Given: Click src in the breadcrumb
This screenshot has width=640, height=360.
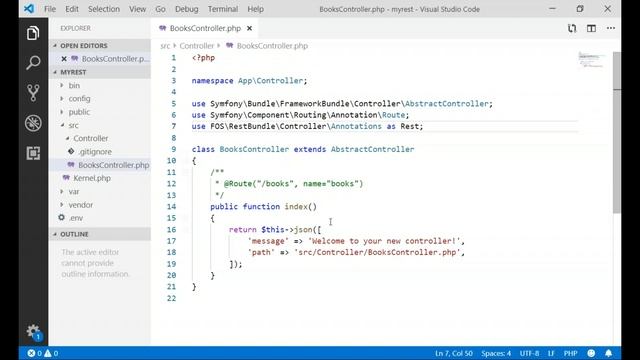Looking at the screenshot, I should point(165,46).
